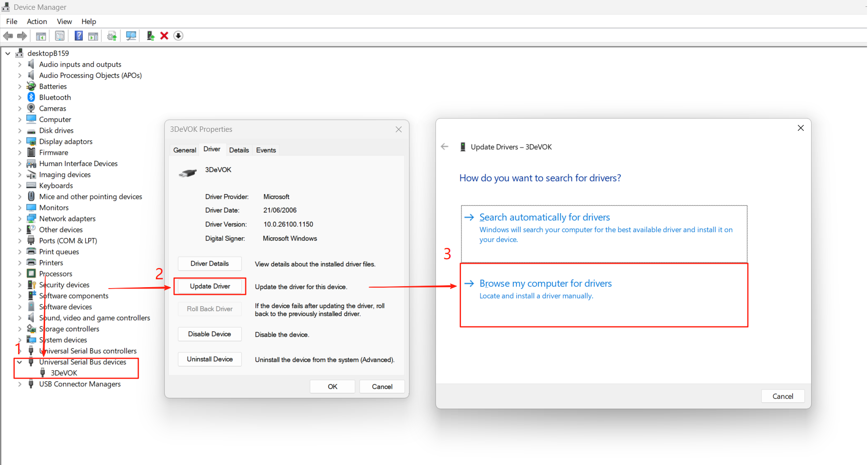The height and width of the screenshot is (465, 868).
Task: Collapse the desktopB159 root node
Action: click(x=8, y=53)
